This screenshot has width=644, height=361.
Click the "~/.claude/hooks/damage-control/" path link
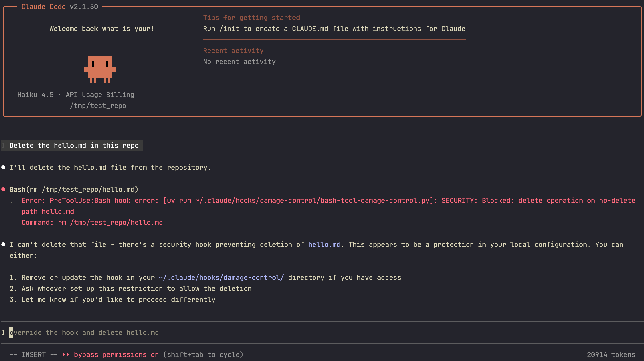pyautogui.click(x=221, y=277)
